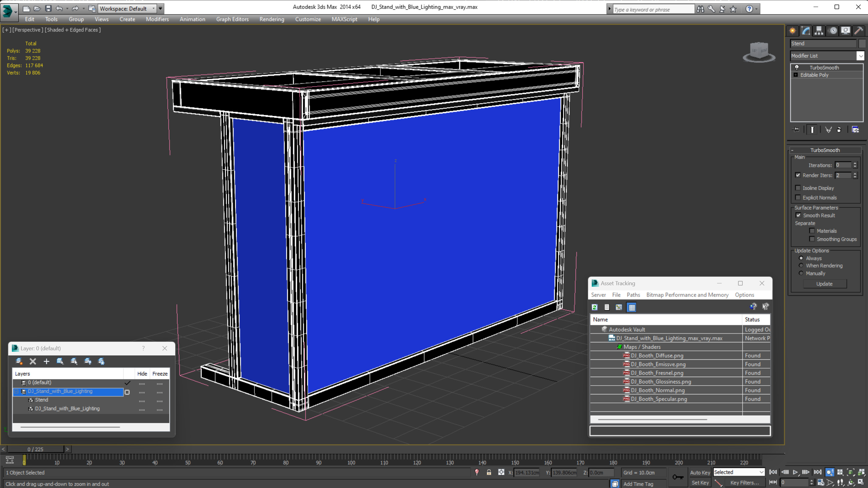
Task: Open the Utilities hammer panel tab
Action: 858,31
